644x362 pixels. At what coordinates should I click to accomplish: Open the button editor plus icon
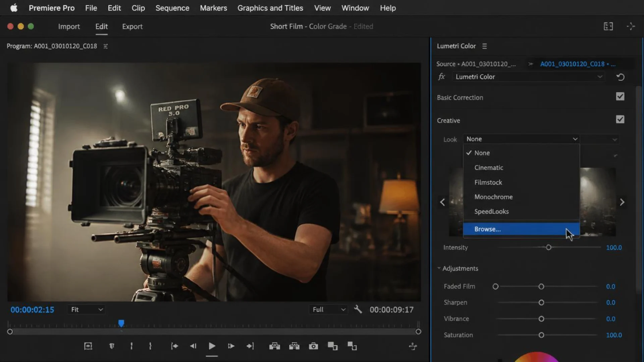[x=413, y=347]
